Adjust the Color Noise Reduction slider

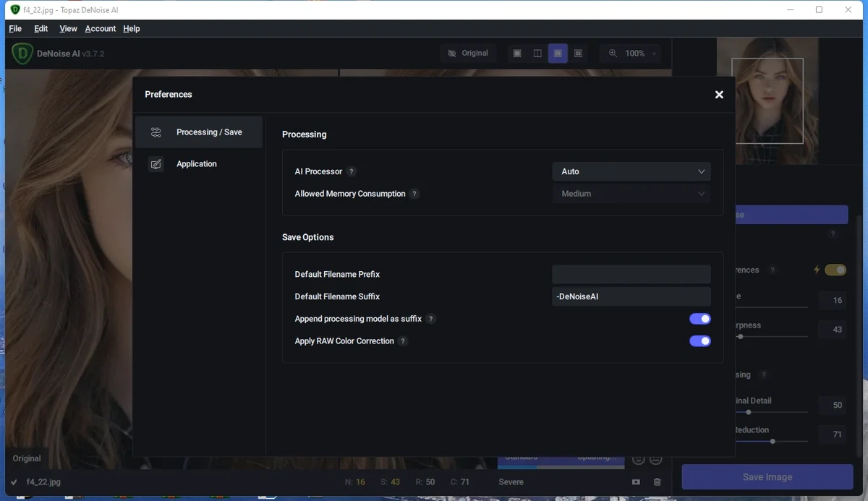pyautogui.click(x=771, y=441)
